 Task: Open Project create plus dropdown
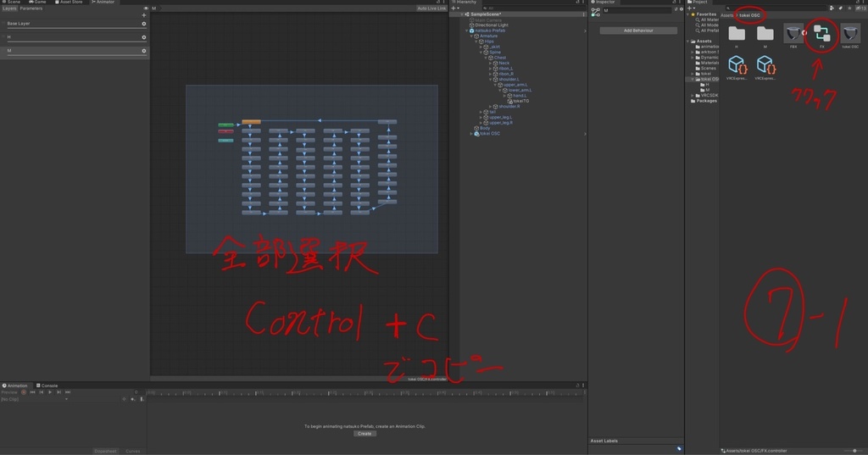click(692, 8)
